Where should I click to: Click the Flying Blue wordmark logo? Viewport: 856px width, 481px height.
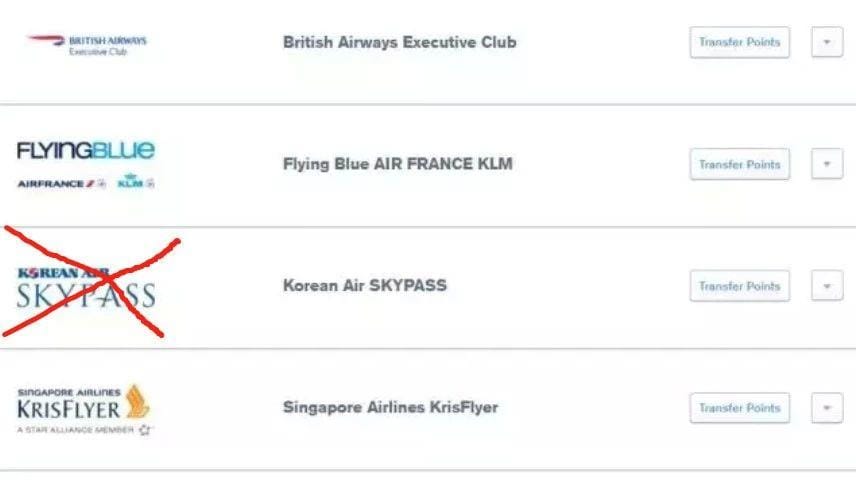(86, 151)
